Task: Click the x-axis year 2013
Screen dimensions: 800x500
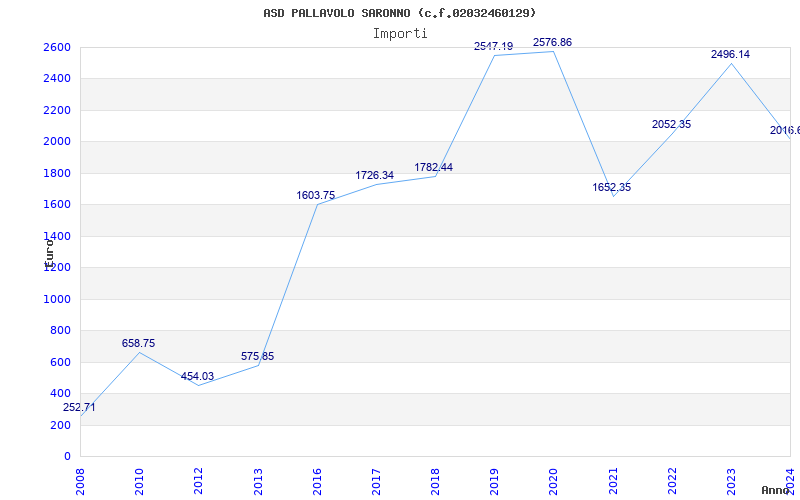Action: coord(258,481)
